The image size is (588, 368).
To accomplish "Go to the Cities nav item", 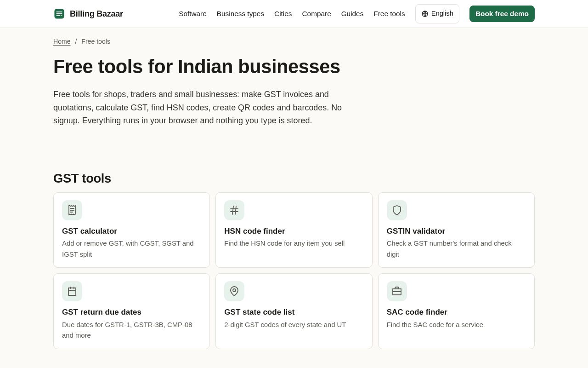I will 283,14.
